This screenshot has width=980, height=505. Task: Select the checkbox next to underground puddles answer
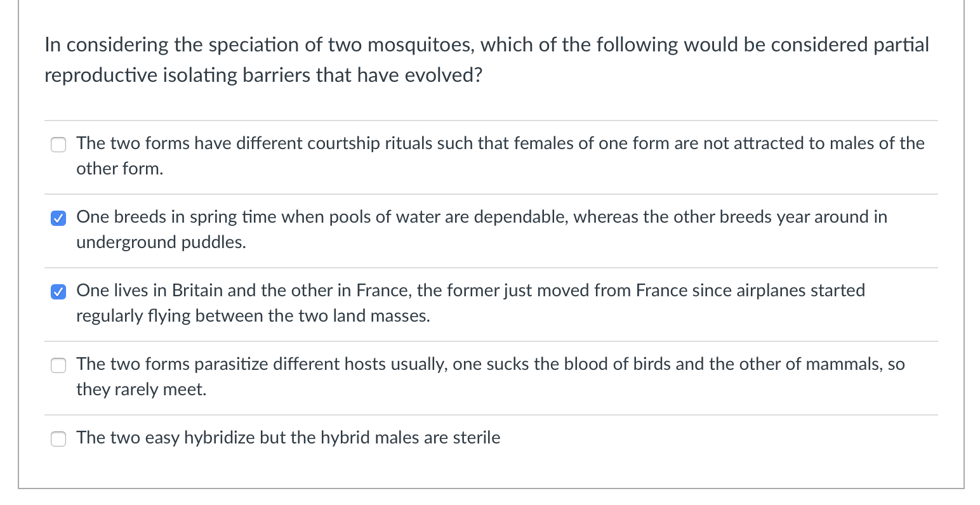58,218
